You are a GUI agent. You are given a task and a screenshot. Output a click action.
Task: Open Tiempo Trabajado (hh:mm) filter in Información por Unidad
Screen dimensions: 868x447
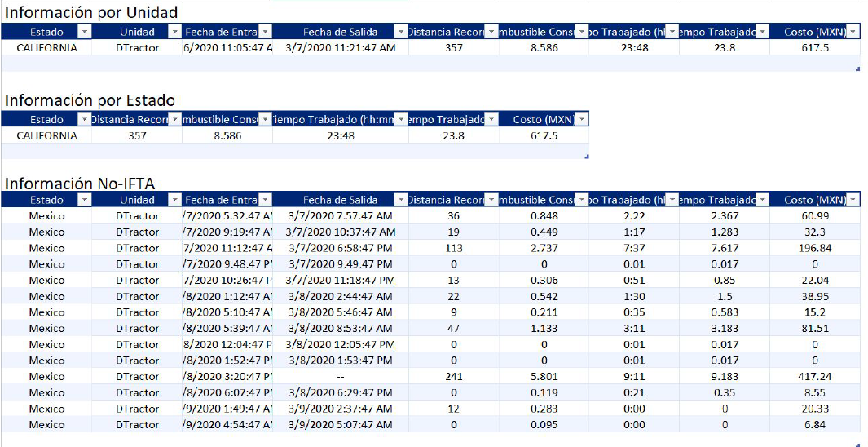point(672,32)
